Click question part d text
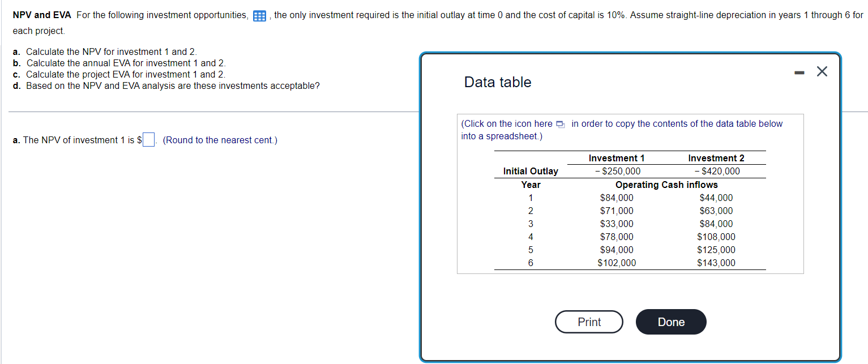Image resolution: width=868 pixels, height=364 pixels. click(166, 85)
